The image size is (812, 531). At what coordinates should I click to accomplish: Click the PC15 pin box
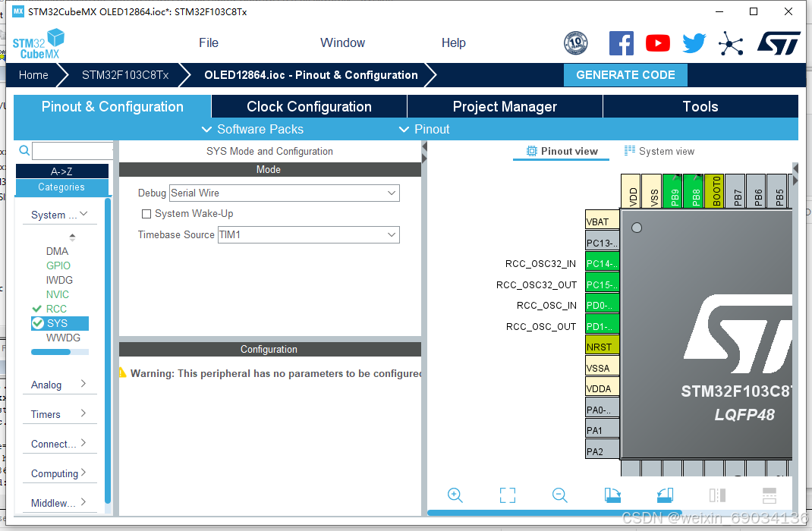(603, 283)
